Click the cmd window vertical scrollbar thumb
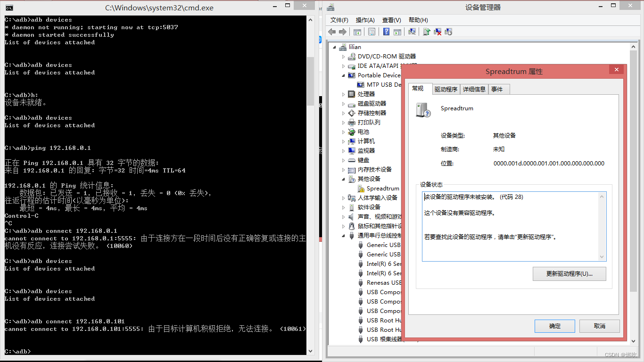The height and width of the screenshot is (362, 644). click(311, 81)
